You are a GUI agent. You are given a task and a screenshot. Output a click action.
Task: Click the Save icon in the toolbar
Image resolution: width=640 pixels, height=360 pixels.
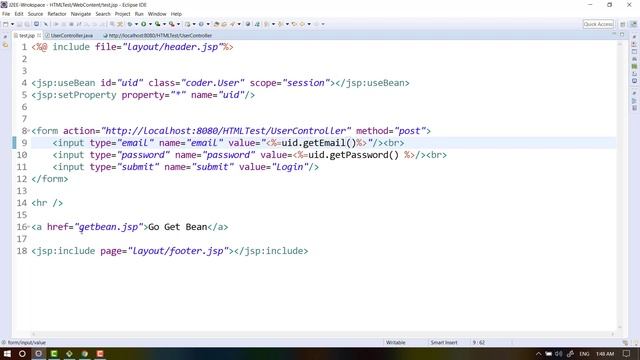pos(19,24)
